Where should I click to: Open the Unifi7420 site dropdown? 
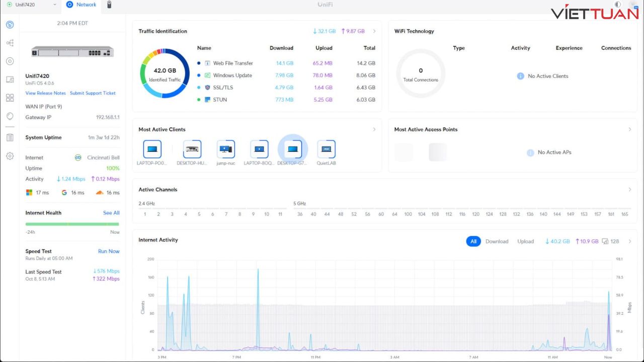click(31, 5)
